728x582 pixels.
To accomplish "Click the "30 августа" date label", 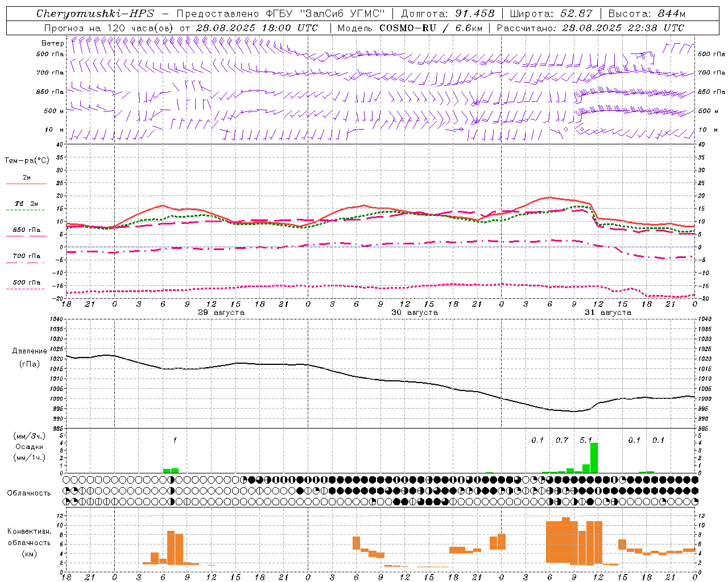I will click(x=415, y=313).
